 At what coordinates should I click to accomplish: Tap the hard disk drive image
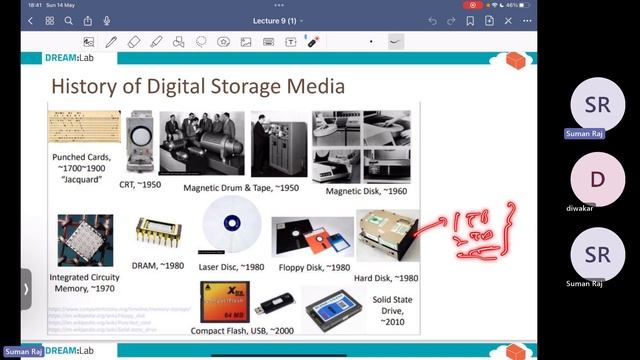point(388,235)
